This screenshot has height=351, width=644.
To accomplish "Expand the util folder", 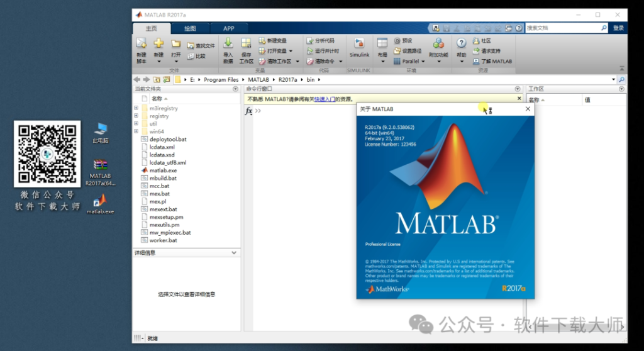I will pos(136,124).
